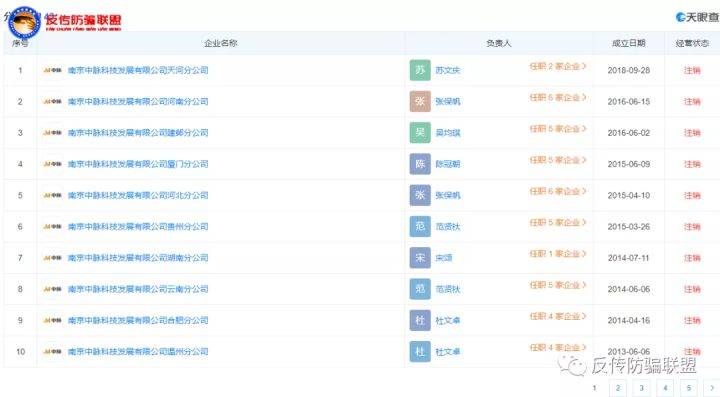Open the company name link in row 9
The height and width of the screenshot is (397, 720).
[x=138, y=320]
